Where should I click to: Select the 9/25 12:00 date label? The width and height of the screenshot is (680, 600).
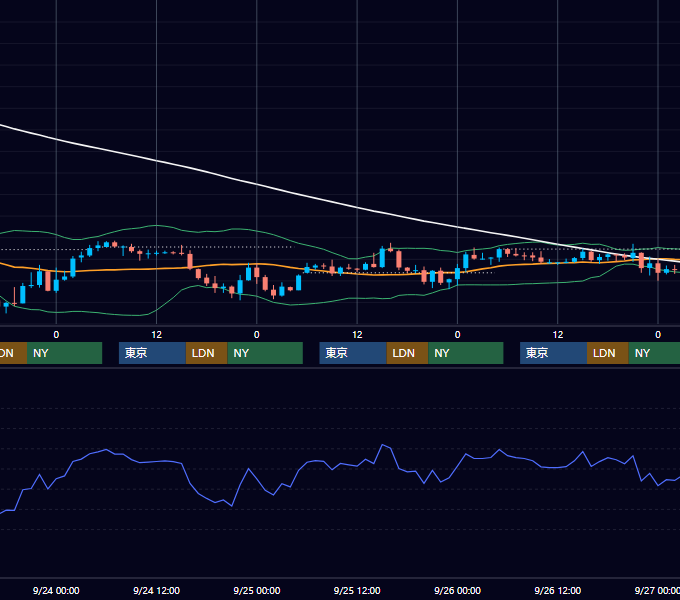tap(357, 590)
